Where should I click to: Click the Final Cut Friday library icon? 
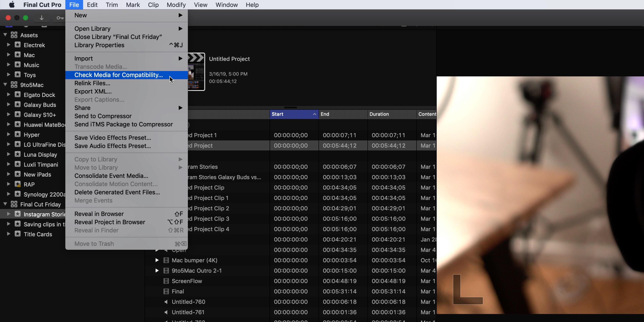pos(14,204)
